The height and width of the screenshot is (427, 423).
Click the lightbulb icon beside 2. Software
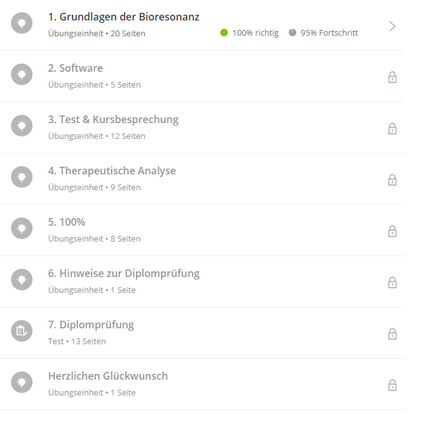tap(22, 74)
